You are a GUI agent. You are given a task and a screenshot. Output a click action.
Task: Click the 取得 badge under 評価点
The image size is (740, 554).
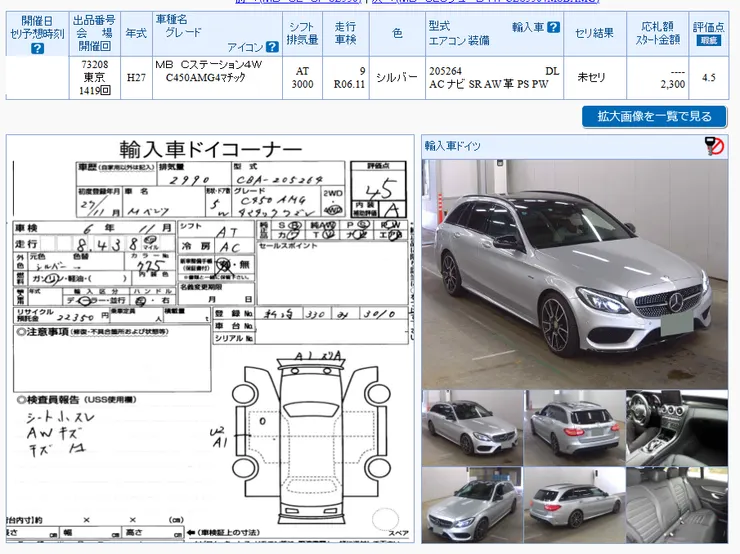click(x=708, y=41)
